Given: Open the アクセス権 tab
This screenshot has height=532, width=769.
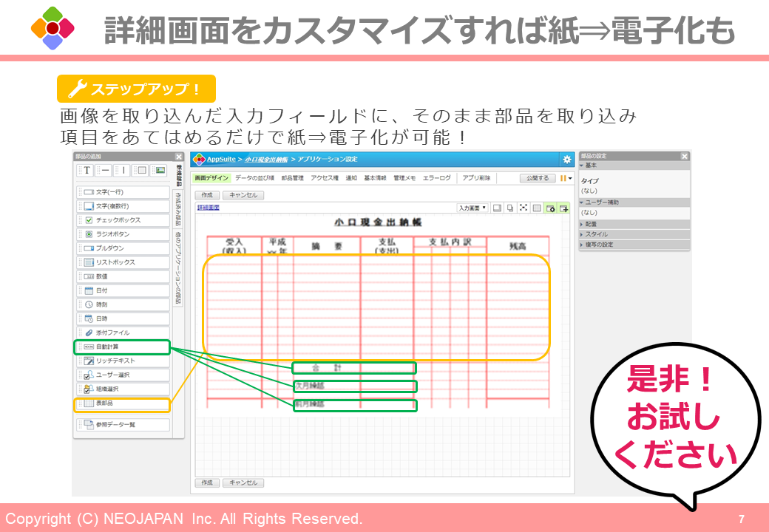Looking at the screenshot, I should (x=325, y=178).
